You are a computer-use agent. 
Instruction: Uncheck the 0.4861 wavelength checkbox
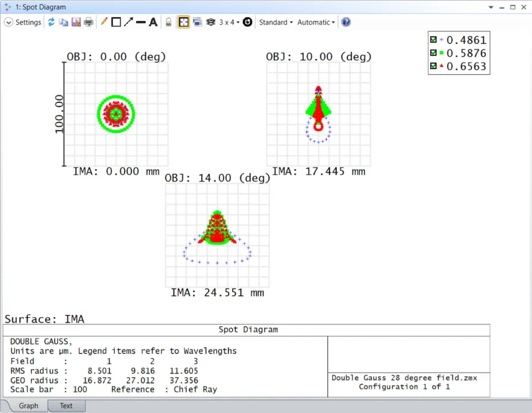coord(433,40)
